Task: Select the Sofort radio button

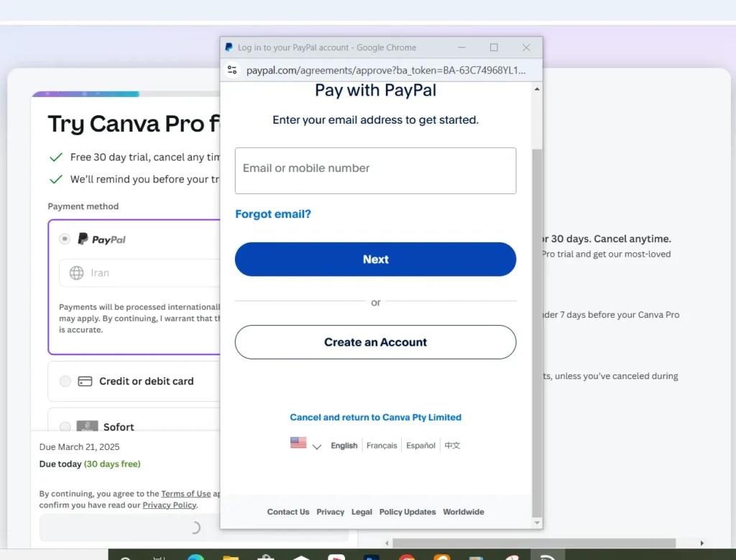Action: (x=65, y=427)
